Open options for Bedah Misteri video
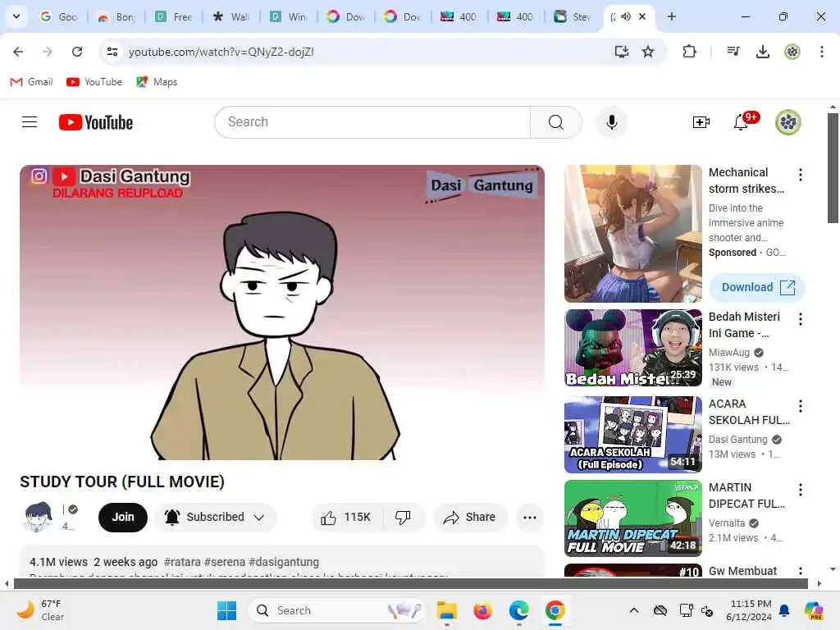840x630 pixels. pyautogui.click(x=801, y=319)
